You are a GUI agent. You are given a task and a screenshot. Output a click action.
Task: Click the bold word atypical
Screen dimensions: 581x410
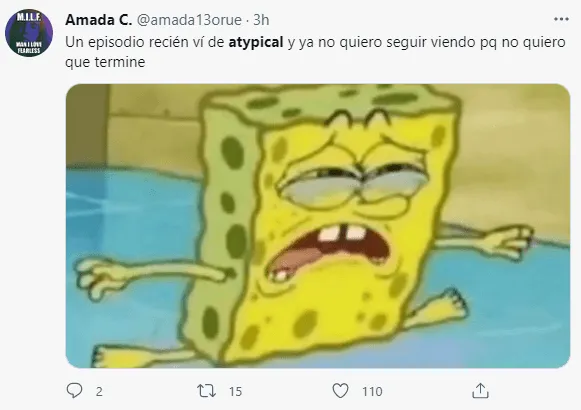[x=256, y=43]
